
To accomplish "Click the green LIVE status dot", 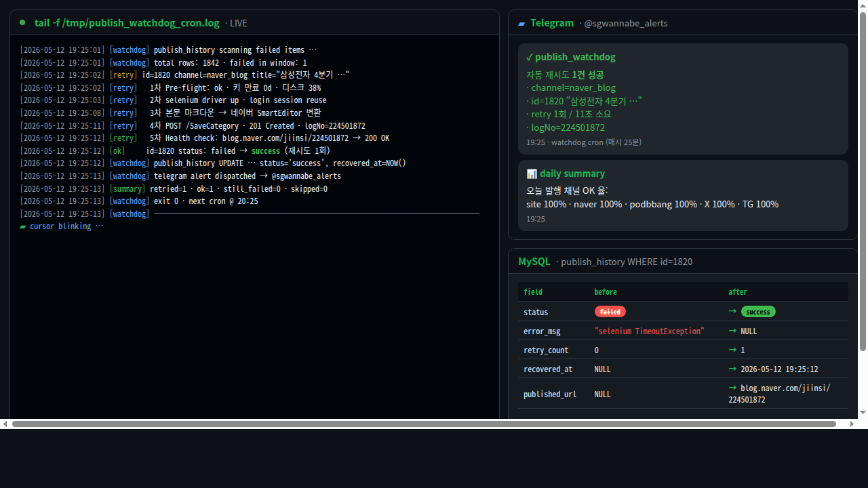I will (22, 22).
